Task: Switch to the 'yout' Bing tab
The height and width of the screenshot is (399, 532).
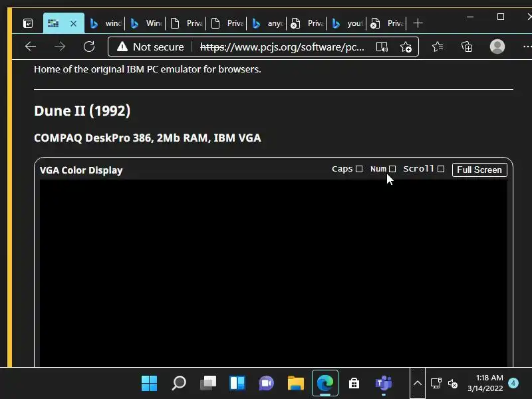Action: coord(346,23)
